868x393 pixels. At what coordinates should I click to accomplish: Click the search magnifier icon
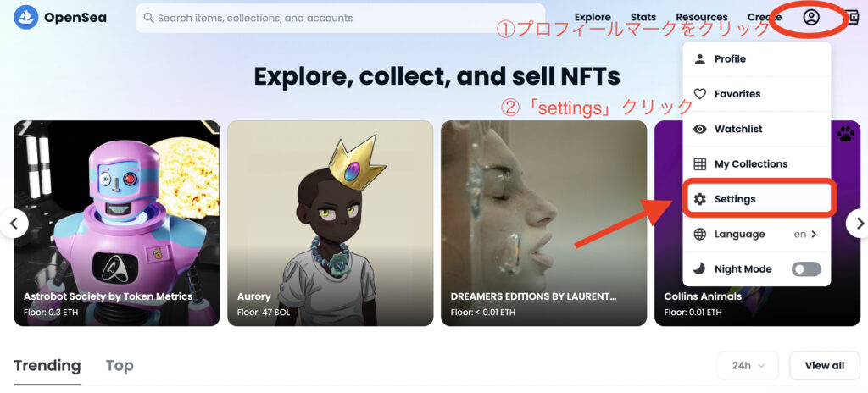[x=148, y=18]
